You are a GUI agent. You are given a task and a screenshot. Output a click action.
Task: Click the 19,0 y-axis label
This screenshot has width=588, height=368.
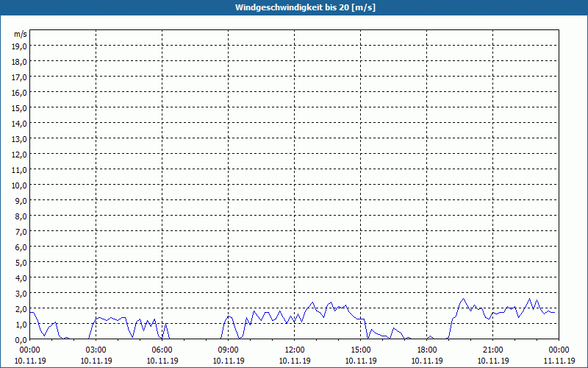19,46
